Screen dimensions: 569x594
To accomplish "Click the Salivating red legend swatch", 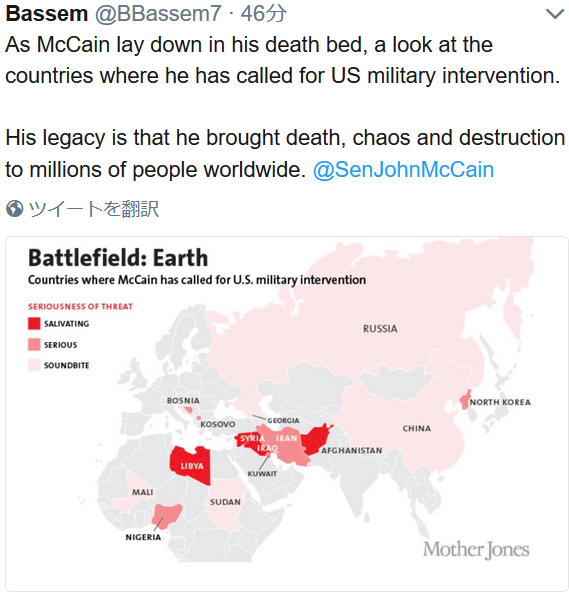I will point(34,324).
